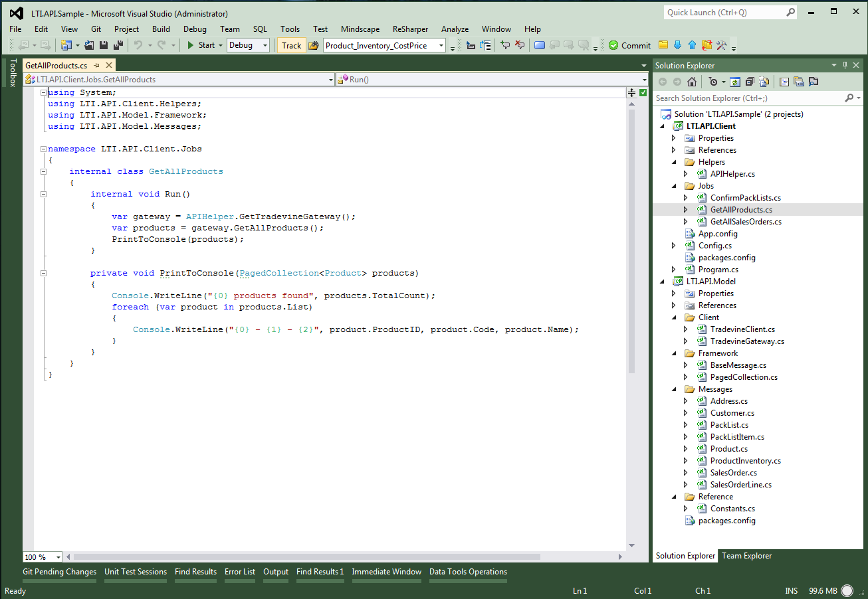This screenshot has width=868, height=599.
Task: Pin the GetAllProducts.cs tab
Action: click(x=96, y=65)
